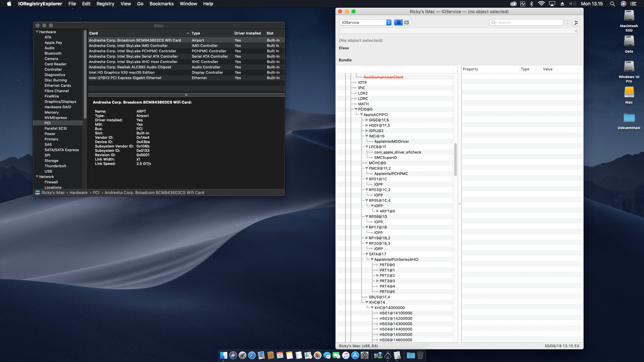Screen dimensions: 644x362
Task: Expand the ARPT@0 device node
Action: point(377,211)
